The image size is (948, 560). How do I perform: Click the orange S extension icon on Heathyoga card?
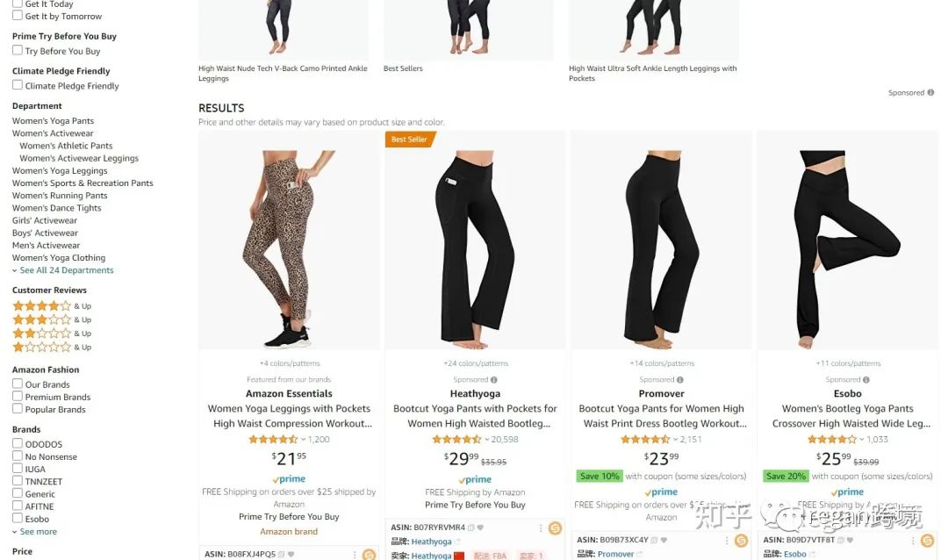coord(555,528)
